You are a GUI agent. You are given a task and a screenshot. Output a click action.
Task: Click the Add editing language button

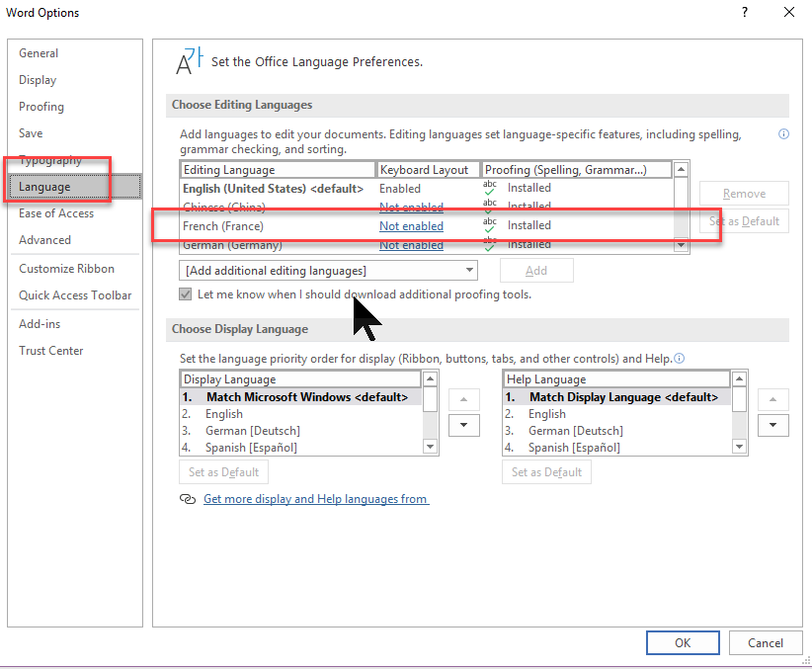[536, 270]
